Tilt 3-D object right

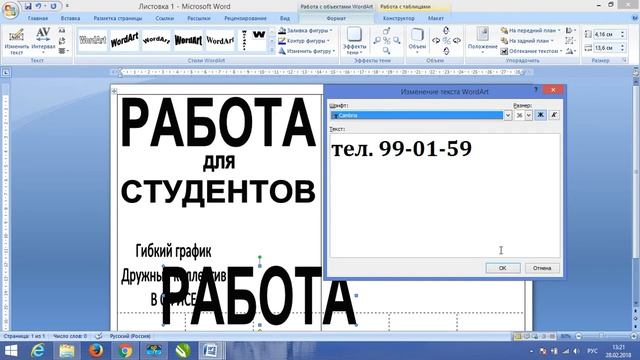coord(457,40)
